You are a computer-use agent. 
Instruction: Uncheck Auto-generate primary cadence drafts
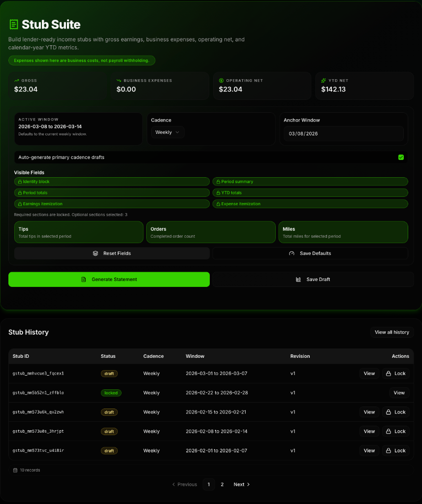pyautogui.click(x=401, y=157)
